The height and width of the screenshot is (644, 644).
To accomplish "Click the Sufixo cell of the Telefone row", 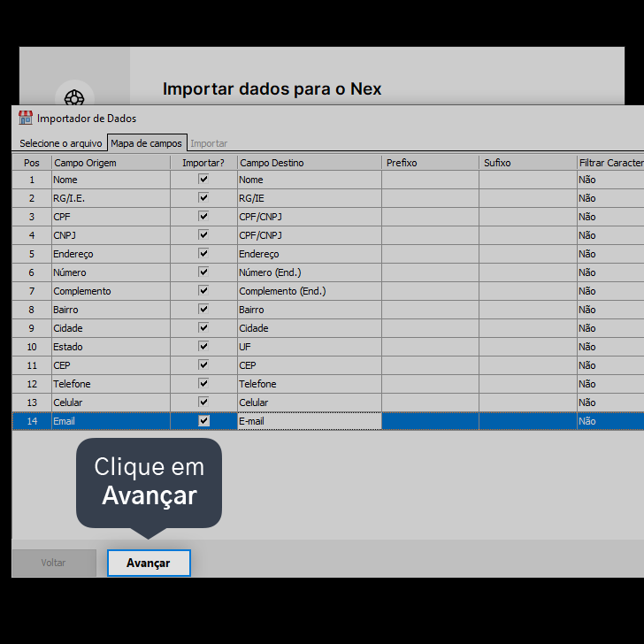I will coord(528,384).
